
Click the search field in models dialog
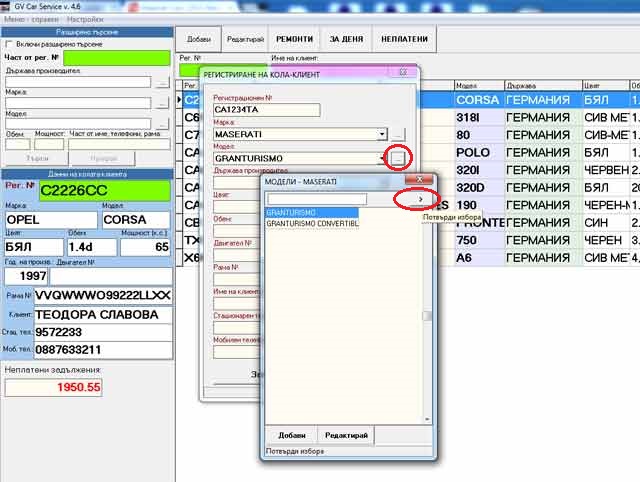pos(317,199)
